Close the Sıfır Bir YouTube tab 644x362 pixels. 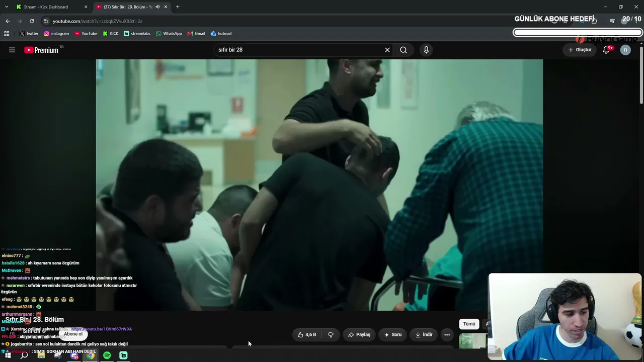pos(166,7)
